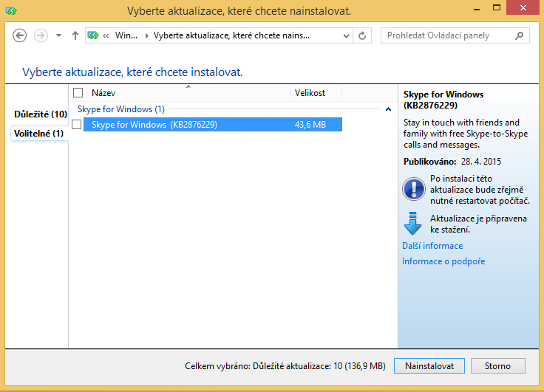Click the blue download arrow icon
The image size is (544, 392).
[412, 223]
